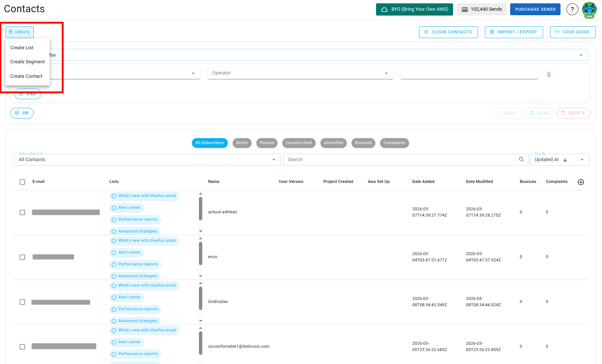The image size is (602, 364).
Task: Toggle the sort direction arrow next to Updated At
Action: pyautogui.click(x=565, y=160)
